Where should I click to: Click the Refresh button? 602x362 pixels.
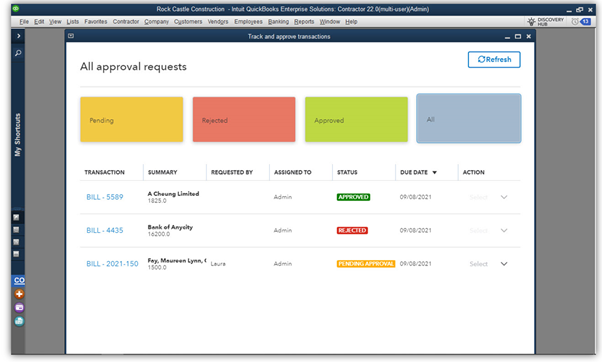(494, 60)
